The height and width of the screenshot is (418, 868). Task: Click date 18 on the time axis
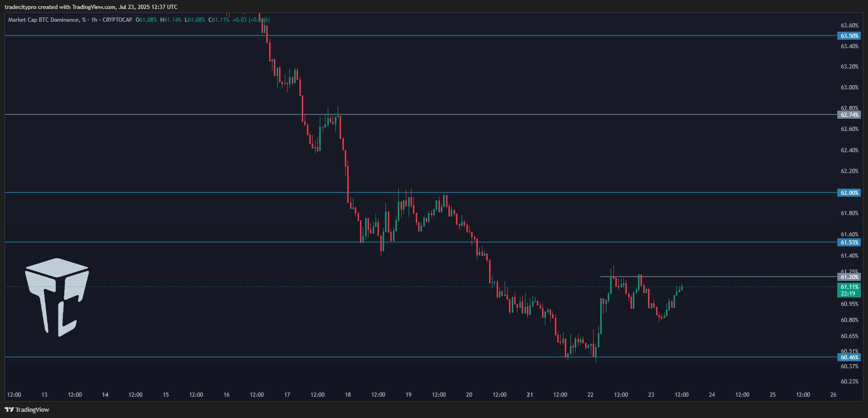(348, 395)
